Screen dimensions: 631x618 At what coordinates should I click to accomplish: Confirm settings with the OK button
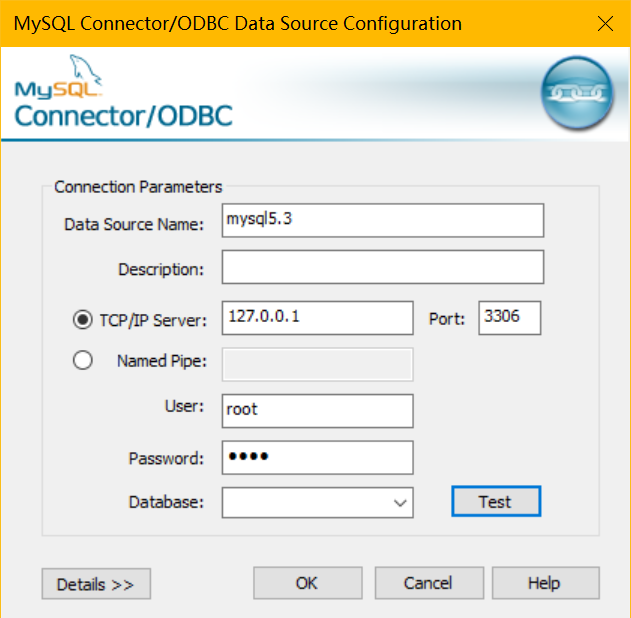tap(307, 583)
